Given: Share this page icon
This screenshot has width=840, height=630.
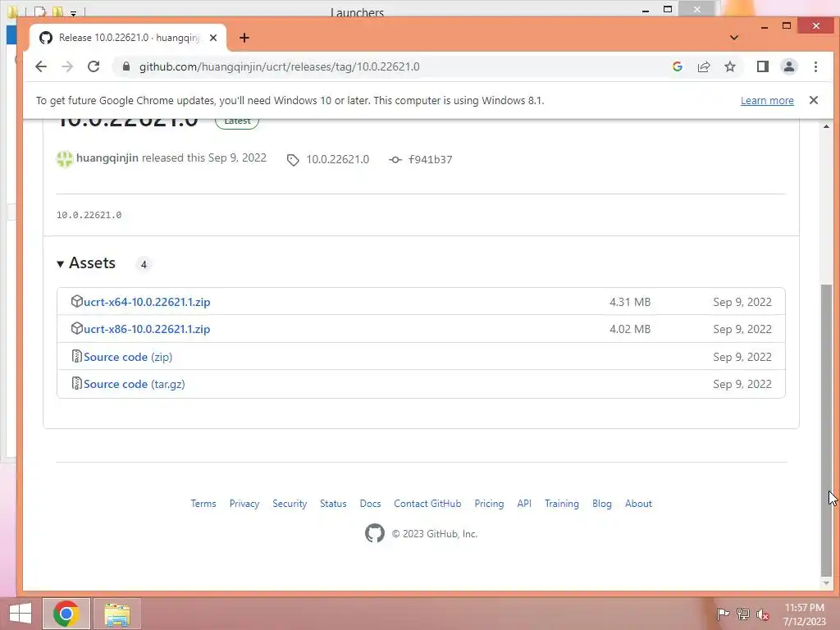Looking at the screenshot, I should tap(703, 66).
